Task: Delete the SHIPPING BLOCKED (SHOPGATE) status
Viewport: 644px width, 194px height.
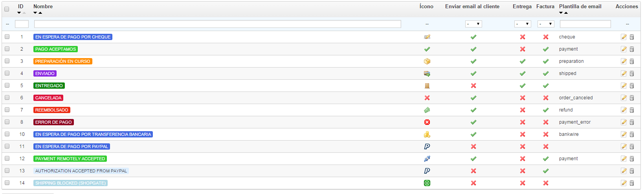Action: pyautogui.click(x=632, y=183)
